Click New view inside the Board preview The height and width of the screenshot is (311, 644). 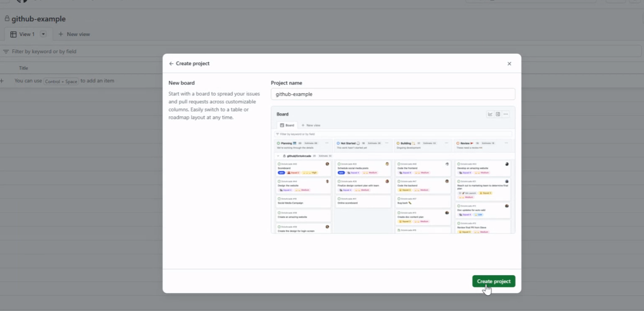(x=311, y=125)
